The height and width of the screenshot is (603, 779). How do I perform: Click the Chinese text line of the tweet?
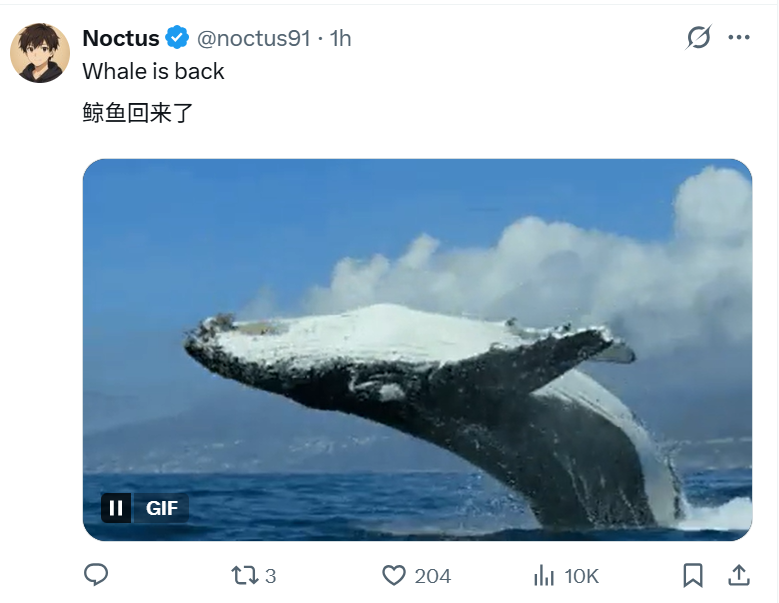138,113
